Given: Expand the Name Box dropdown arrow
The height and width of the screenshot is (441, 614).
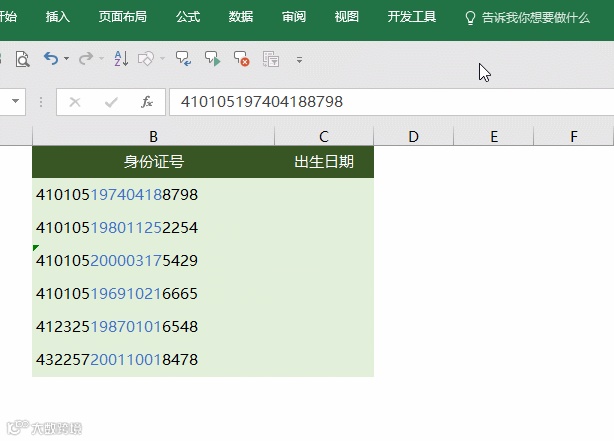Looking at the screenshot, I should (x=15, y=101).
